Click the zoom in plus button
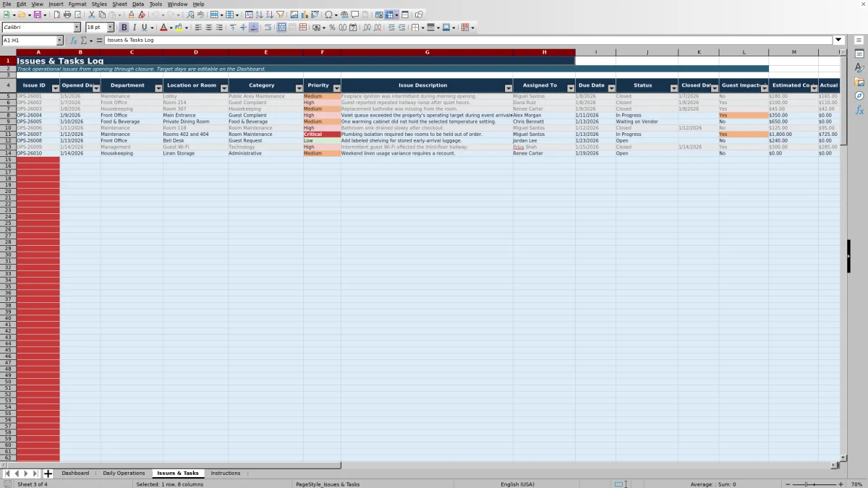This screenshot has height=488, width=868. (x=841, y=484)
